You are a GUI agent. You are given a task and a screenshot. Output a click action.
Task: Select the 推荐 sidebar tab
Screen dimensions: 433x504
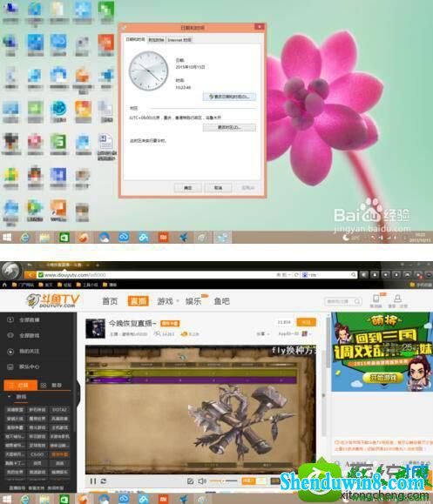coord(52,385)
